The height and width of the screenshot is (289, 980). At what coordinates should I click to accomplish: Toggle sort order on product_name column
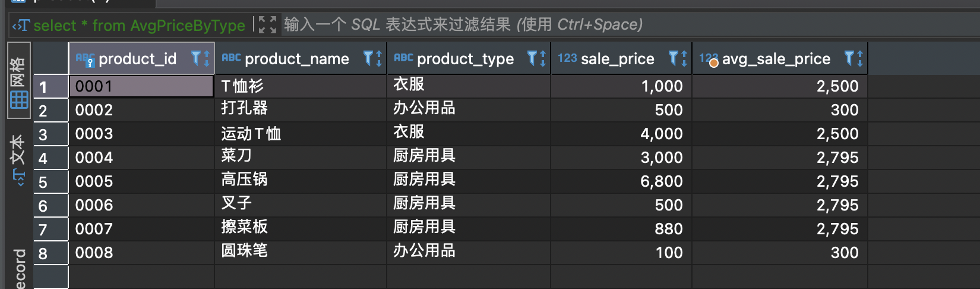coord(378,58)
